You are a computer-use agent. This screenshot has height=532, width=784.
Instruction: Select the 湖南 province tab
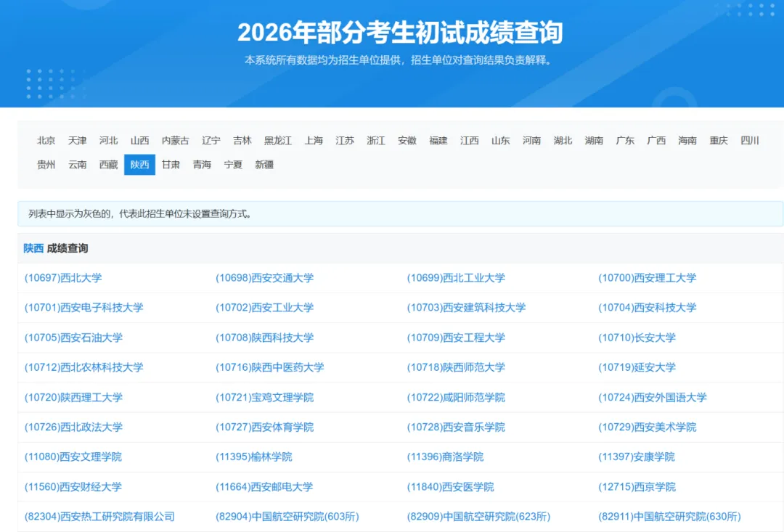(x=594, y=141)
